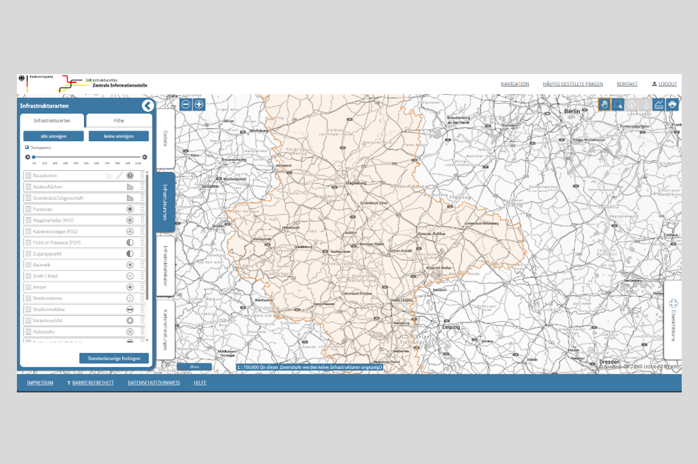Collapse the Infrastrukturarten panel with arrow
This screenshot has height=464, width=698.
point(147,105)
